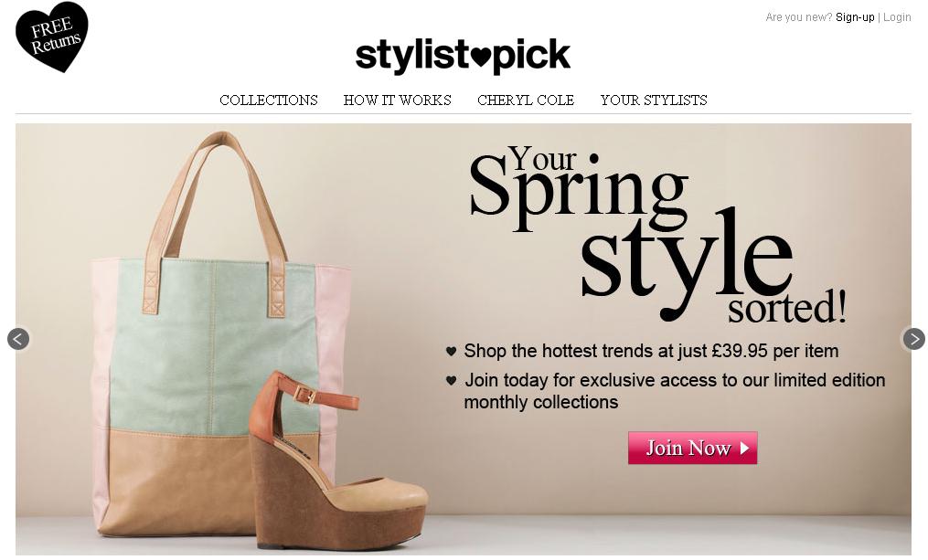Click the pink Join Now button
This screenshot has width=928, height=560.
click(692, 448)
